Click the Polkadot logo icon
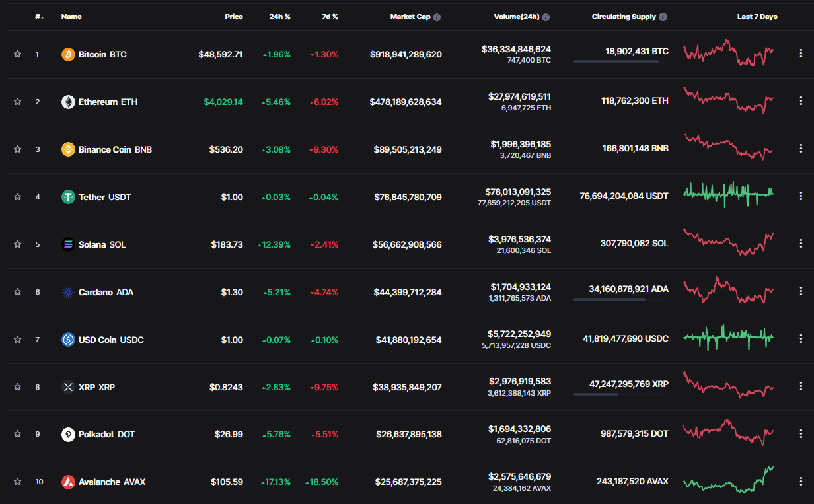814x504 pixels. click(x=68, y=434)
